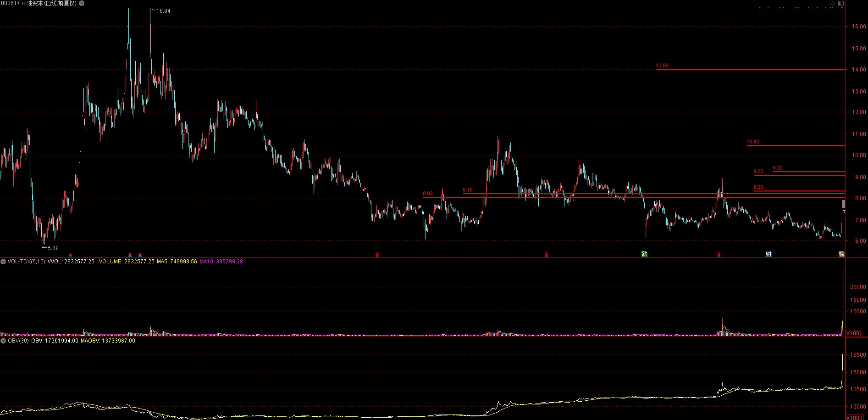Click the OBV: 17261994.00 readout
Screen dimensions: 868x420
tap(55, 341)
